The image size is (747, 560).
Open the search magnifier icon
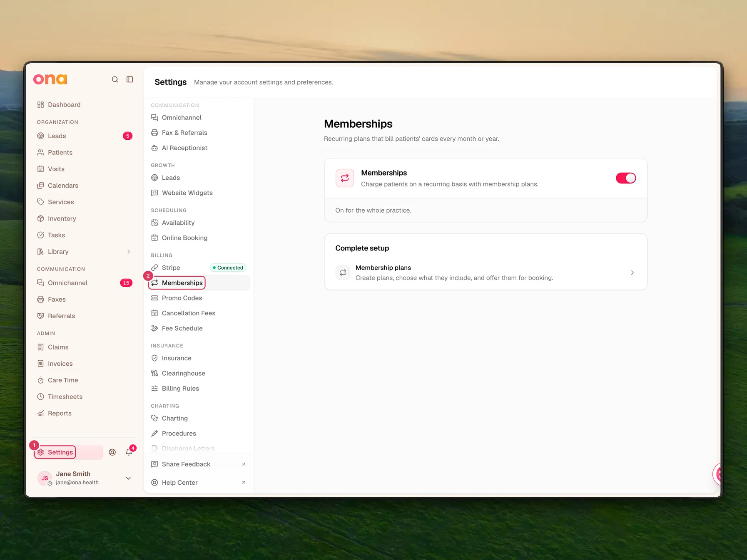tap(115, 79)
